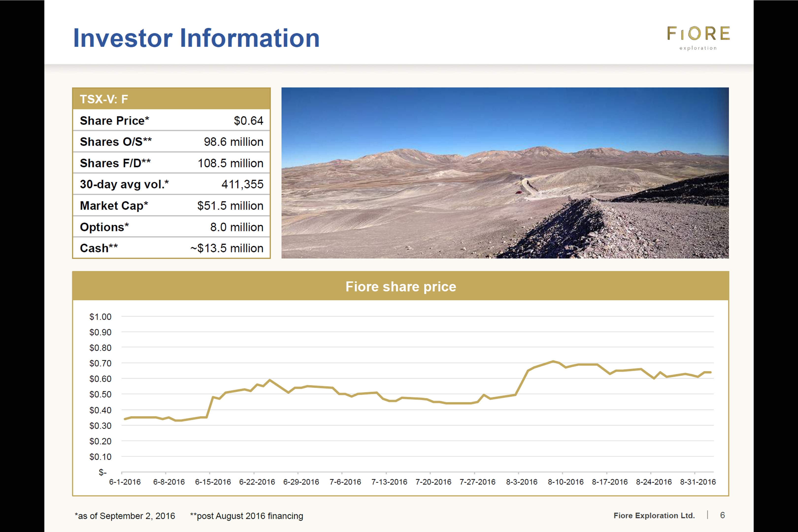Select the Options* label
The image size is (798, 532).
coord(104,227)
